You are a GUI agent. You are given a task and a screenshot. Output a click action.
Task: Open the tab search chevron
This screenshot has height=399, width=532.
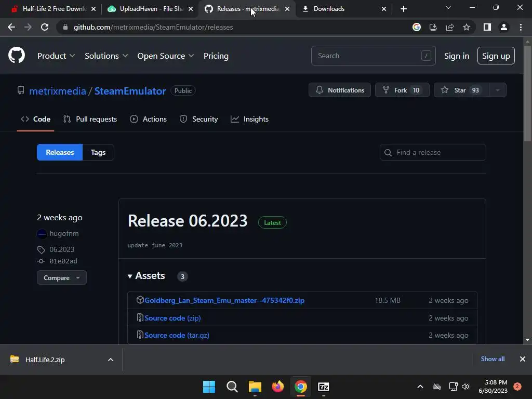[x=448, y=7]
